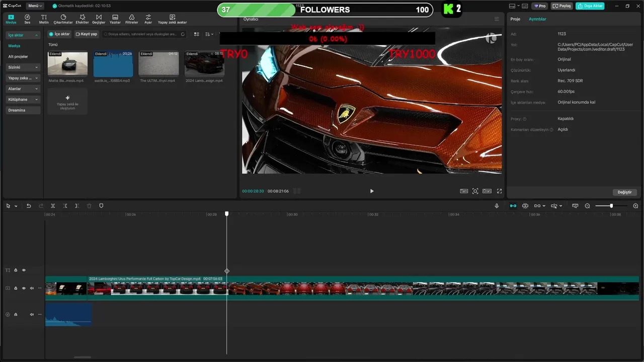This screenshot has width=644, height=362.
Task: Click the trash delete icon in timeline
Action: (x=89, y=206)
